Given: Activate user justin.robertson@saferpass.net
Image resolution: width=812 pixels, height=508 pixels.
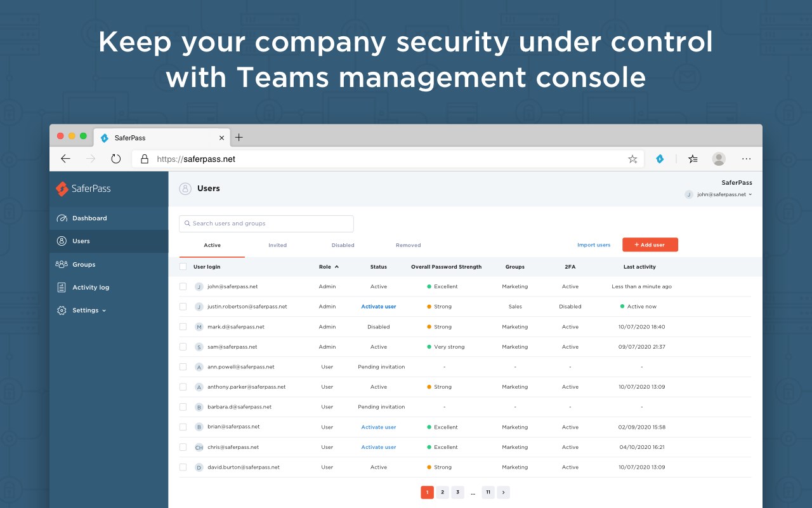Looking at the screenshot, I should pos(378,306).
